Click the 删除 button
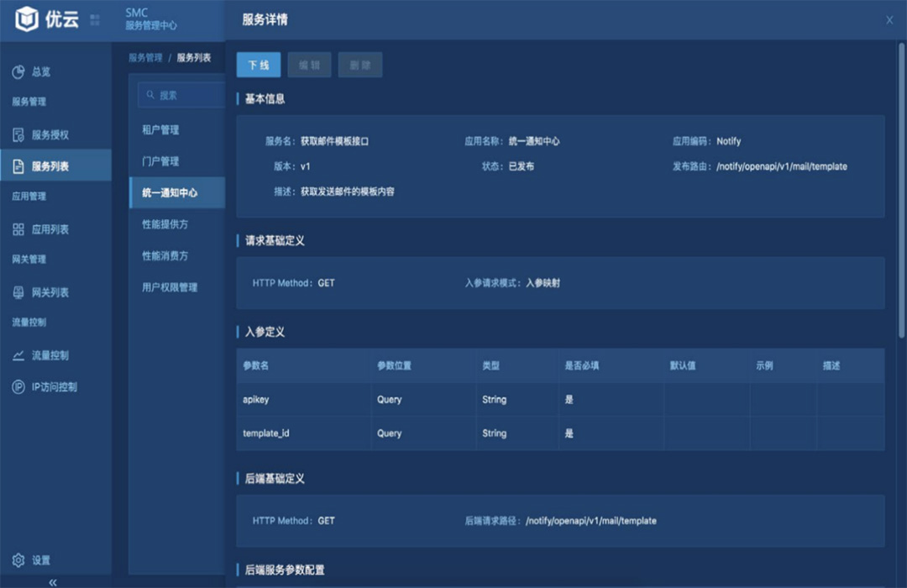The width and height of the screenshot is (907, 588). point(360,66)
